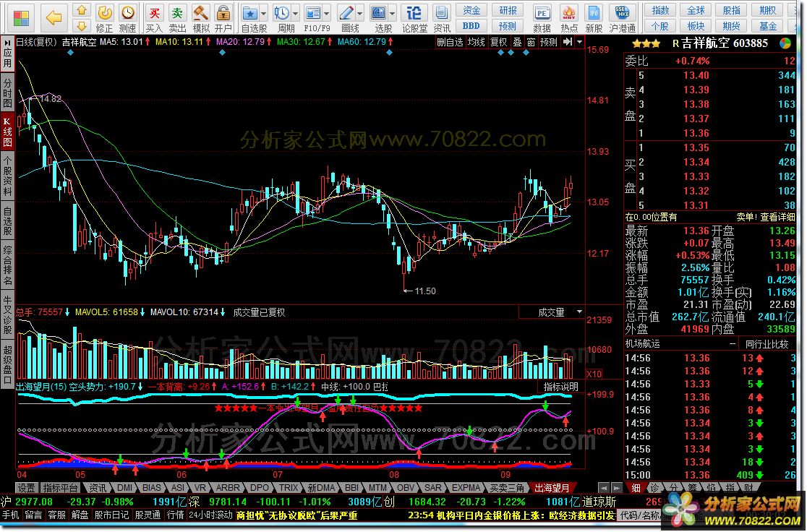Click the 股市日记 status bar item
The height and width of the screenshot is (532, 807).
[112, 515]
